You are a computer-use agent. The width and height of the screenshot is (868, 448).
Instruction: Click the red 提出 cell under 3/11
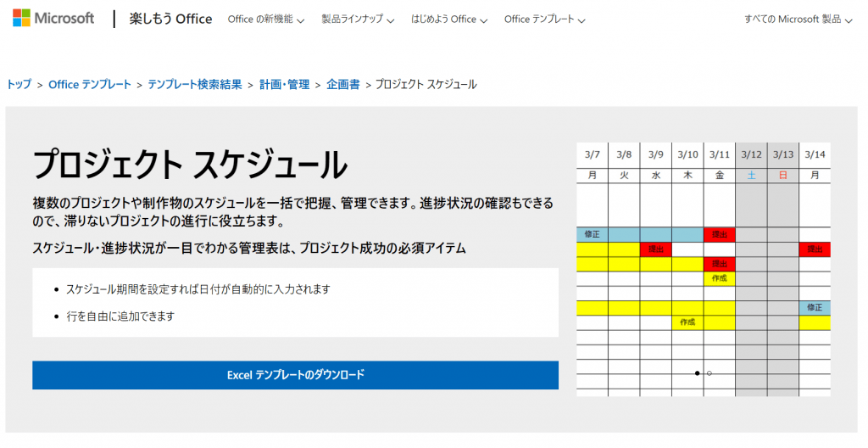tap(719, 234)
